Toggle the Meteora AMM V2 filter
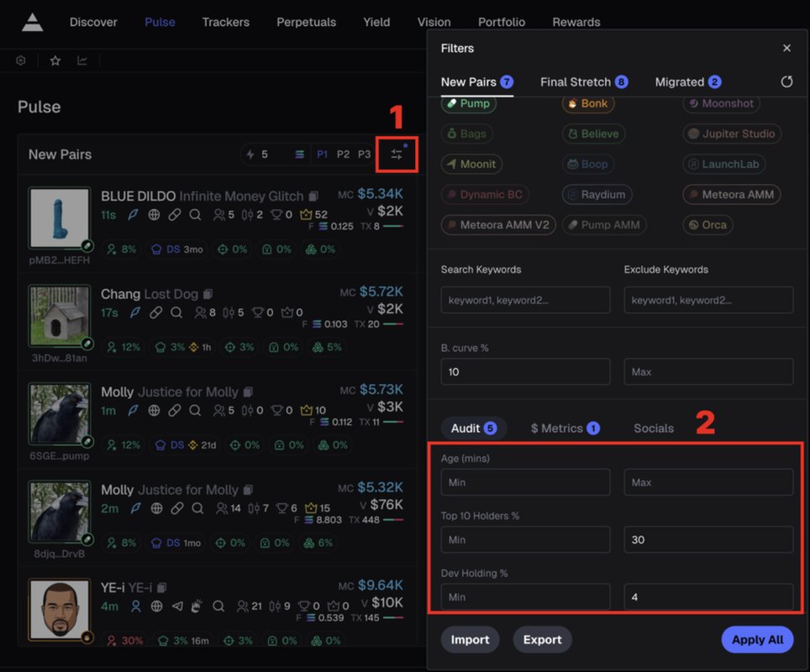Image resolution: width=810 pixels, height=672 pixels. click(498, 224)
